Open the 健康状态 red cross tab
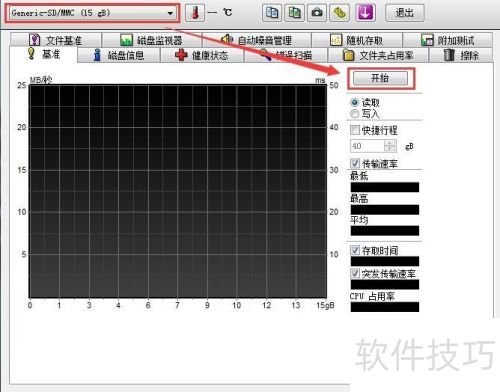The width and height of the screenshot is (500, 392). [202, 55]
